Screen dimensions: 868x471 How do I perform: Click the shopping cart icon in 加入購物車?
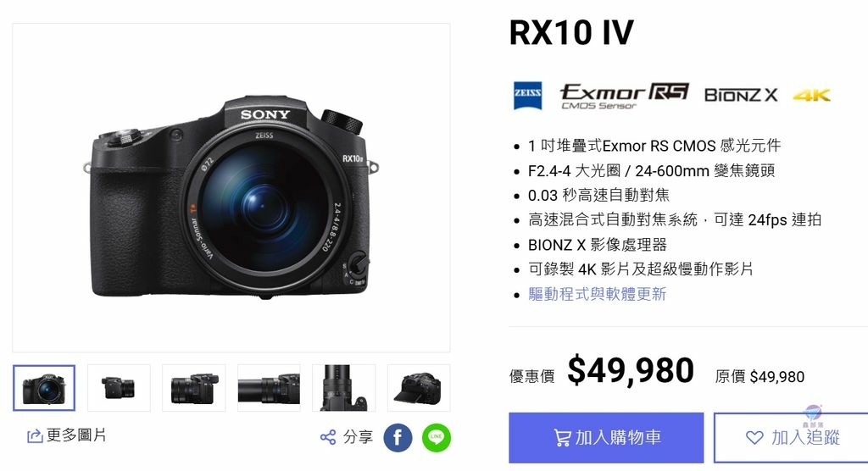[x=562, y=438]
